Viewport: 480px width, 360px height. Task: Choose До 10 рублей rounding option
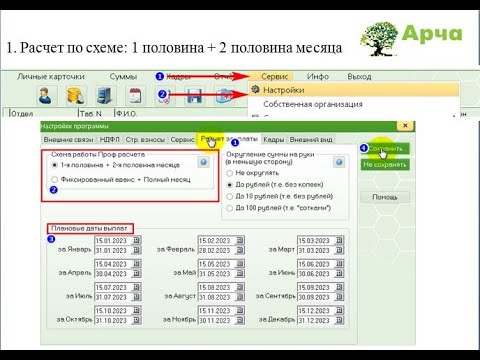[x=280, y=196]
